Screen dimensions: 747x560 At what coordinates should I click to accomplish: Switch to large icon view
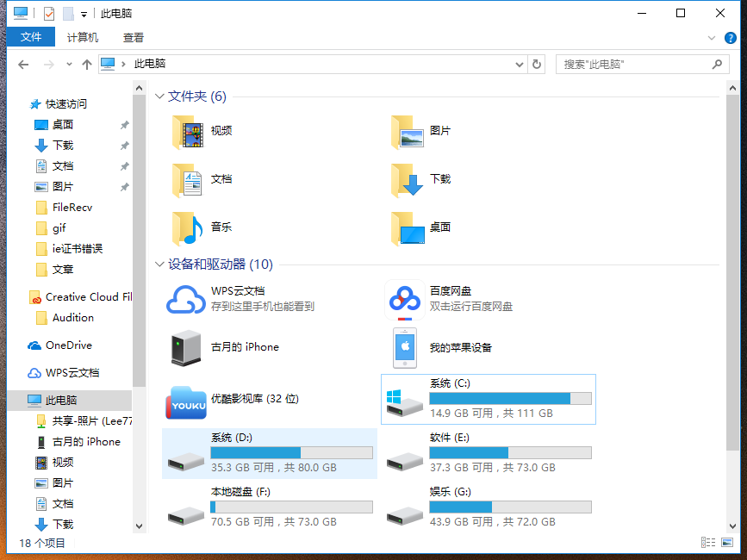[725, 542]
